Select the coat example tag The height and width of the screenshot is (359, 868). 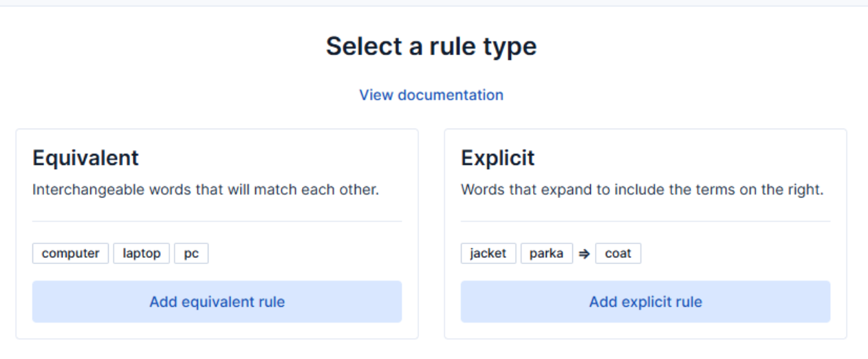point(618,254)
